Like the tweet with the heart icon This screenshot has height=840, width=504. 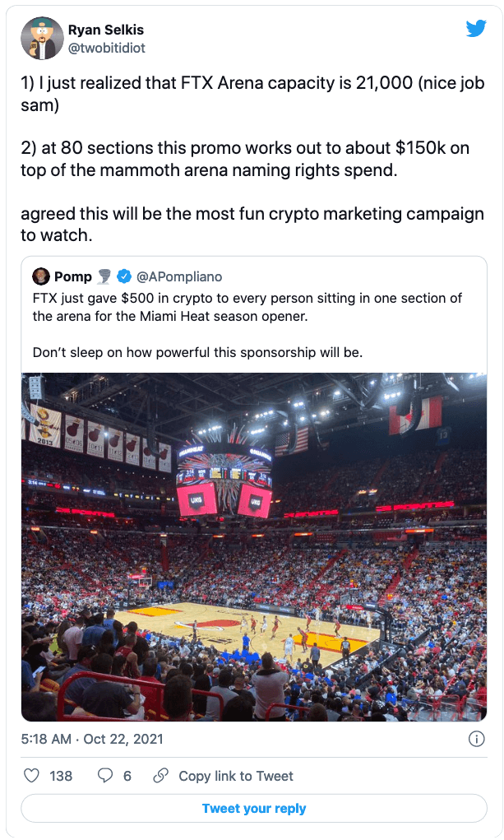point(32,776)
